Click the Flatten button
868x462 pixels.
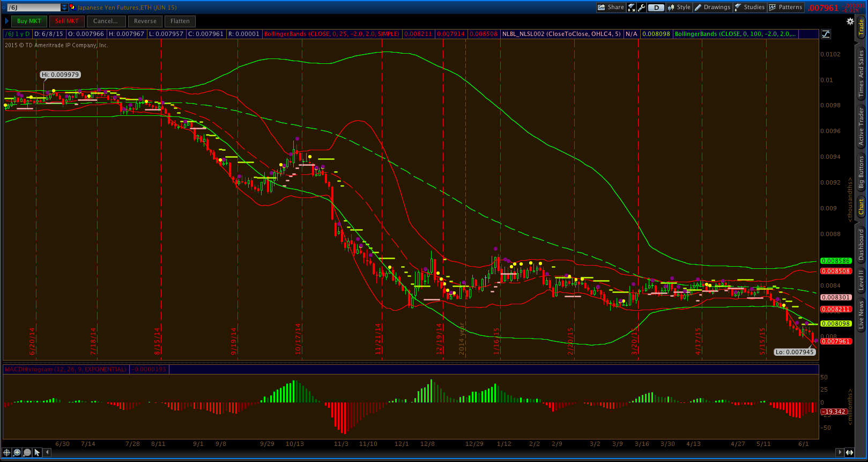tap(180, 21)
